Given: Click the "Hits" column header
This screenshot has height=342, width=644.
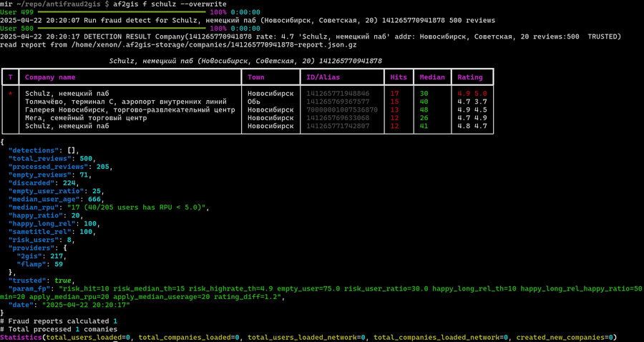Looking at the screenshot, I should (x=399, y=77).
